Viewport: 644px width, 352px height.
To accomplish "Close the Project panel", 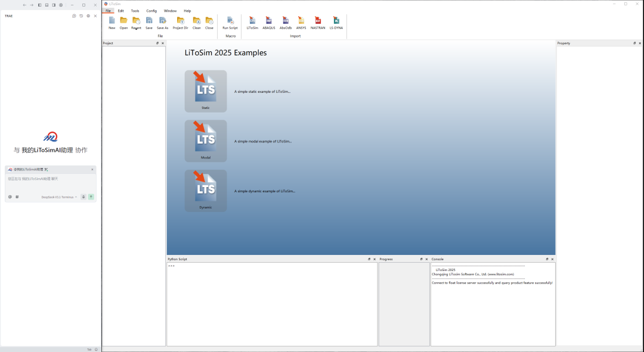I will 163,43.
